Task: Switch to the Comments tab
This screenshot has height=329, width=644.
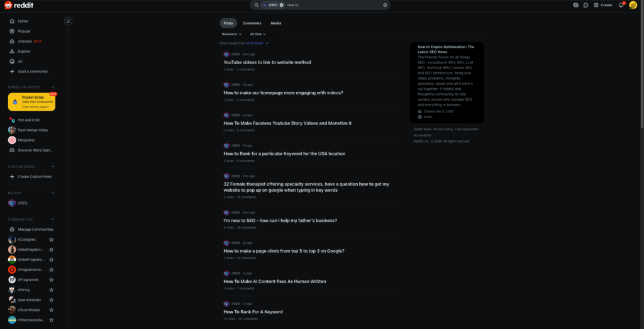Action: point(252,23)
